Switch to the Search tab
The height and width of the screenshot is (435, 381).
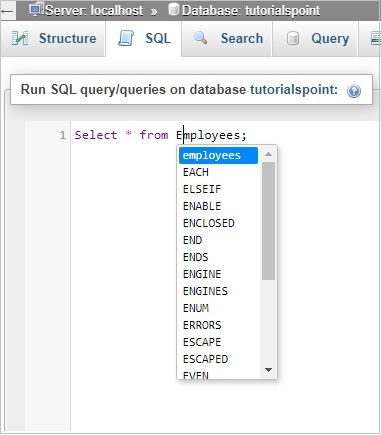tap(227, 38)
